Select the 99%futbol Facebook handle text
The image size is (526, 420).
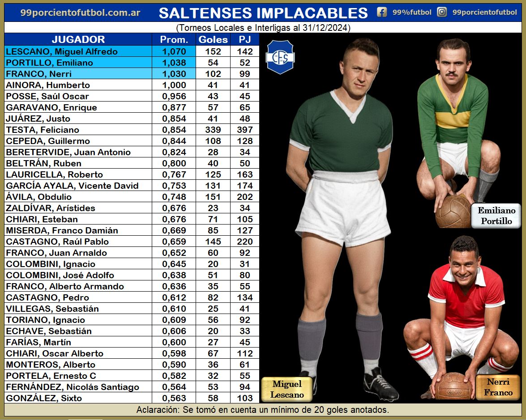411,13
